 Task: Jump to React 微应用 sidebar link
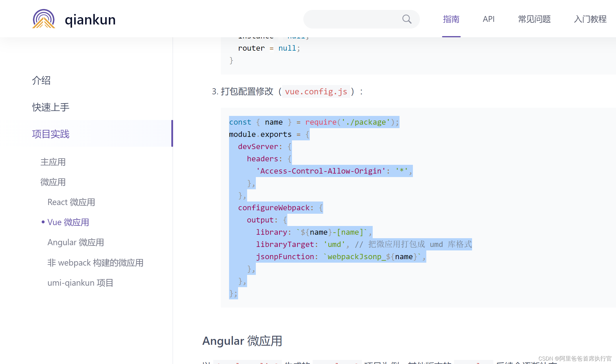71,202
